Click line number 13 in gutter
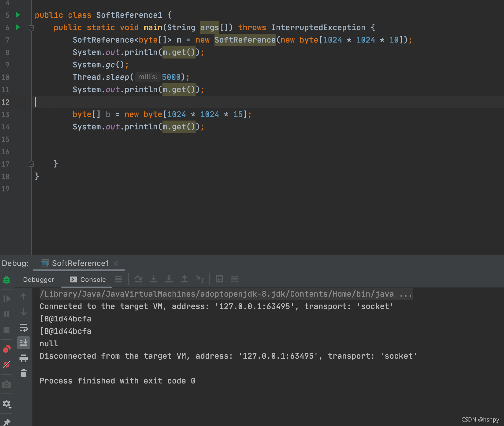This screenshot has height=426, width=504. click(x=5, y=114)
